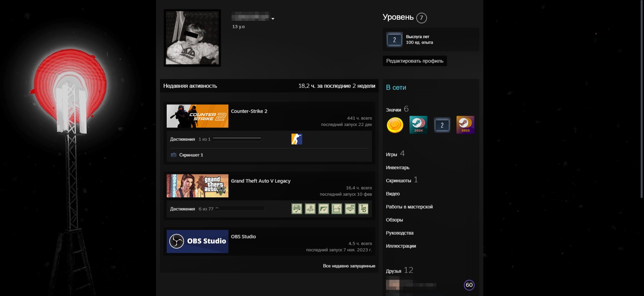The image size is (644, 296).
Task: Open the level 7 circle badge
Action: 421,18
